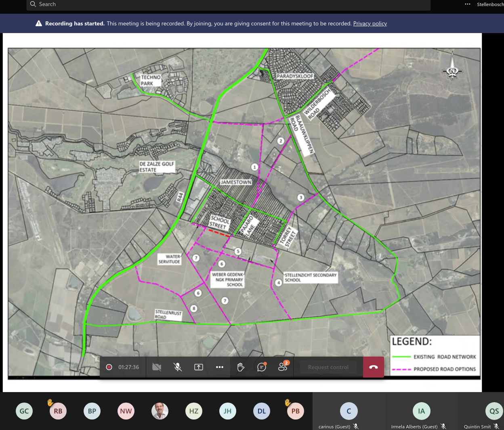The image size is (504, 430).
Task: Show the meeting chat conversation
Action: pyautogui.click(x=262, y=367)
